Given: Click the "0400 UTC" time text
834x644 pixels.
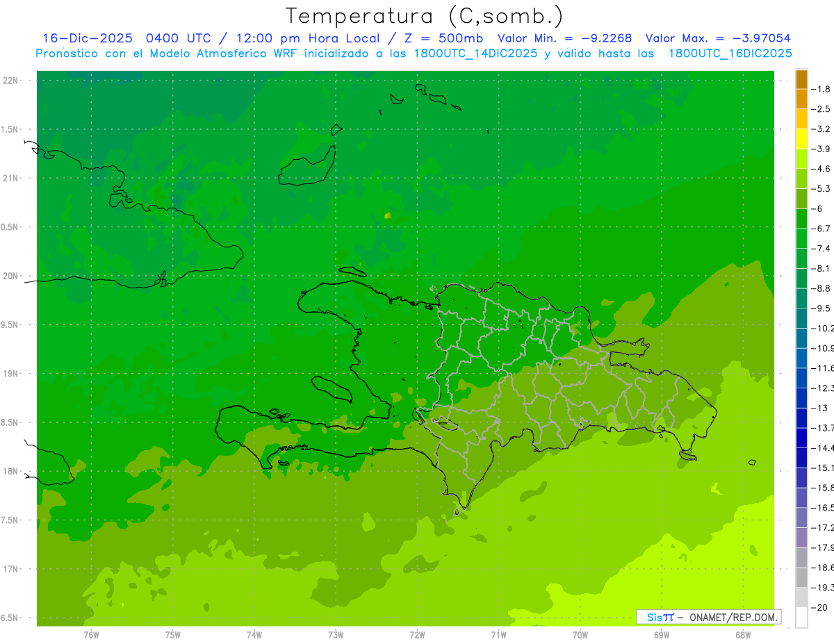Looking at the screenshot, I should pos(179,38).
